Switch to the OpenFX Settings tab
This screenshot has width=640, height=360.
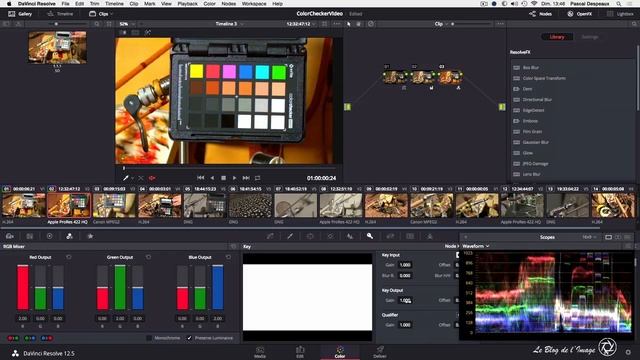pos(589,37)
